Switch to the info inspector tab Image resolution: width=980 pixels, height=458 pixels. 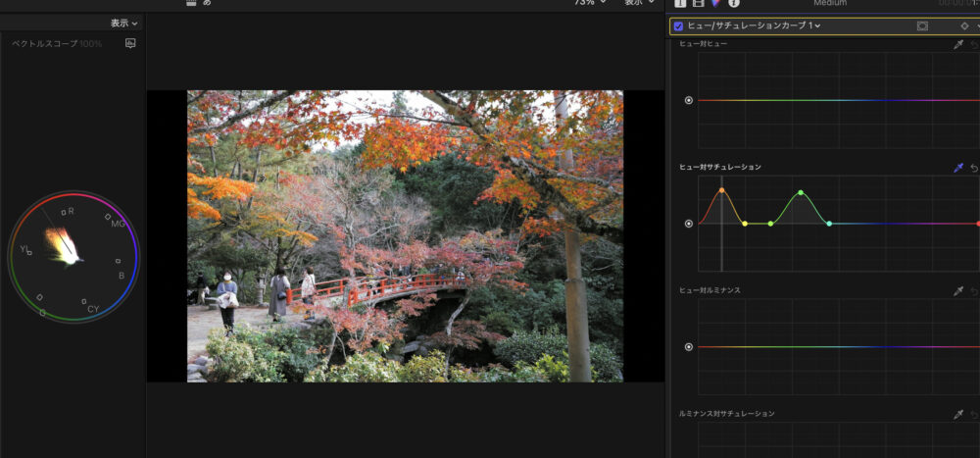tap(733, 3)
